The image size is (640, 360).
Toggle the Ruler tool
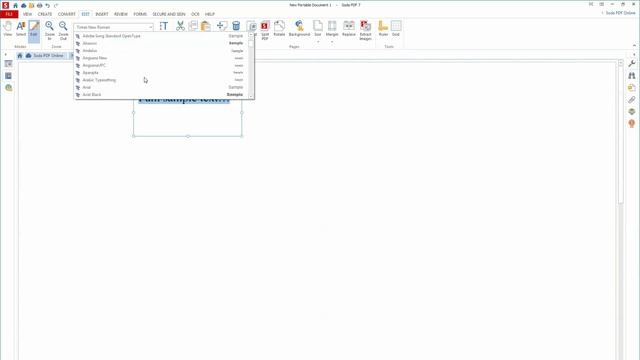pos(383,29)
